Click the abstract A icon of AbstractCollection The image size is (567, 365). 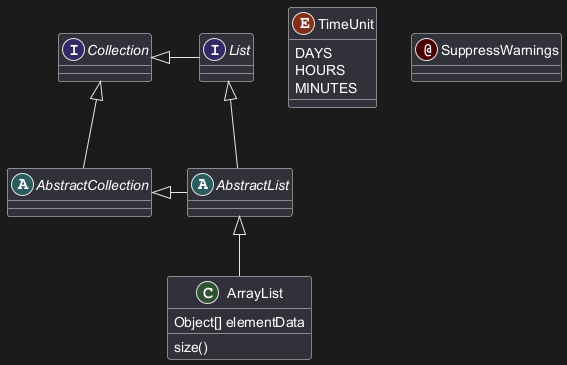[x=22, y=184]
